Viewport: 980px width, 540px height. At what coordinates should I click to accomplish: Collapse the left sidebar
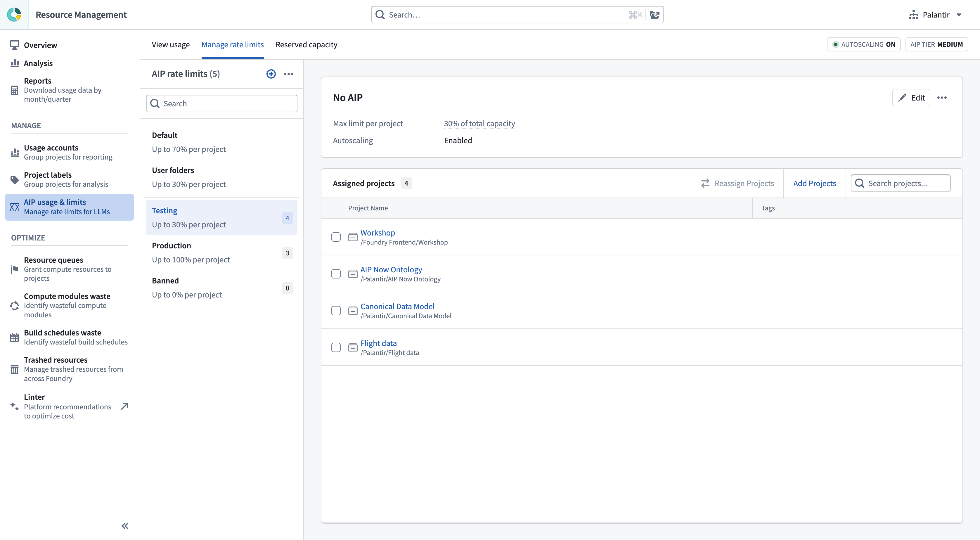pos(125,526)
